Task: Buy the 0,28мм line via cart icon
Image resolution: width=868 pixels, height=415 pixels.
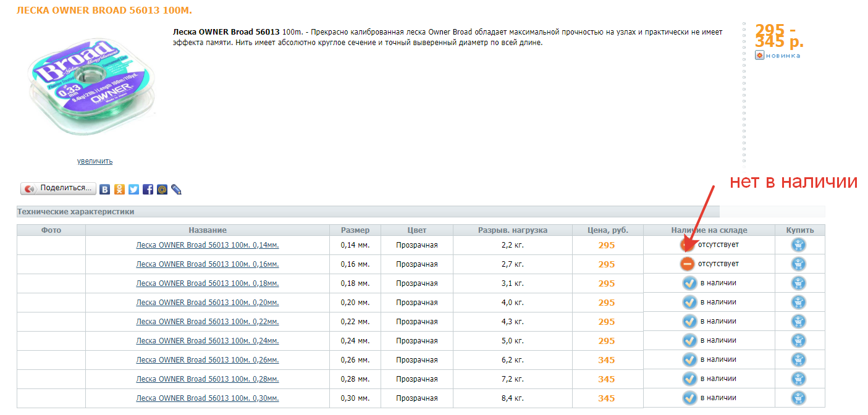Action: 799,379
